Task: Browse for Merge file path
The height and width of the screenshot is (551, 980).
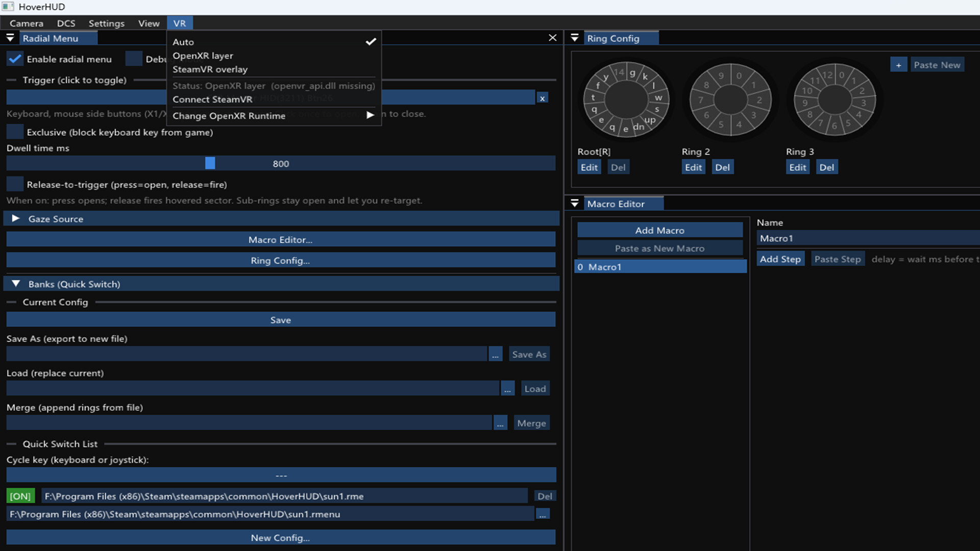Action: pos(500,423)
